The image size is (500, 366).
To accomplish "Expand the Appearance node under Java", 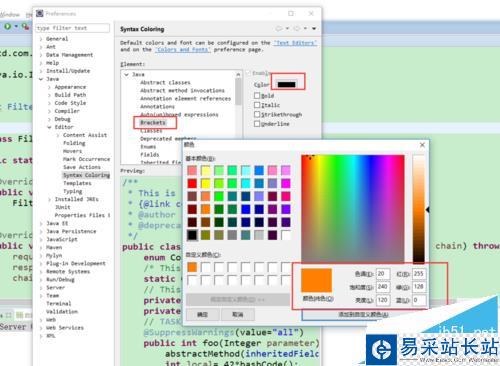I will coord(49,87).
